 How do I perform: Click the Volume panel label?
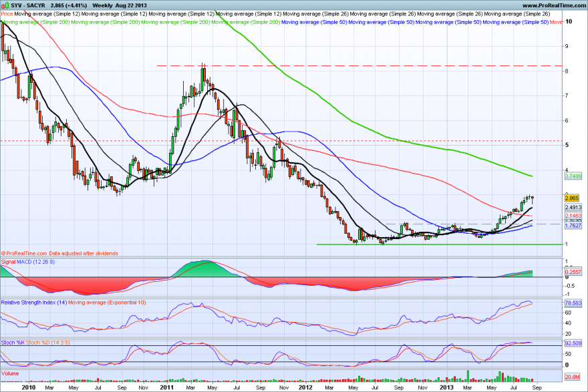coord(10,373)
